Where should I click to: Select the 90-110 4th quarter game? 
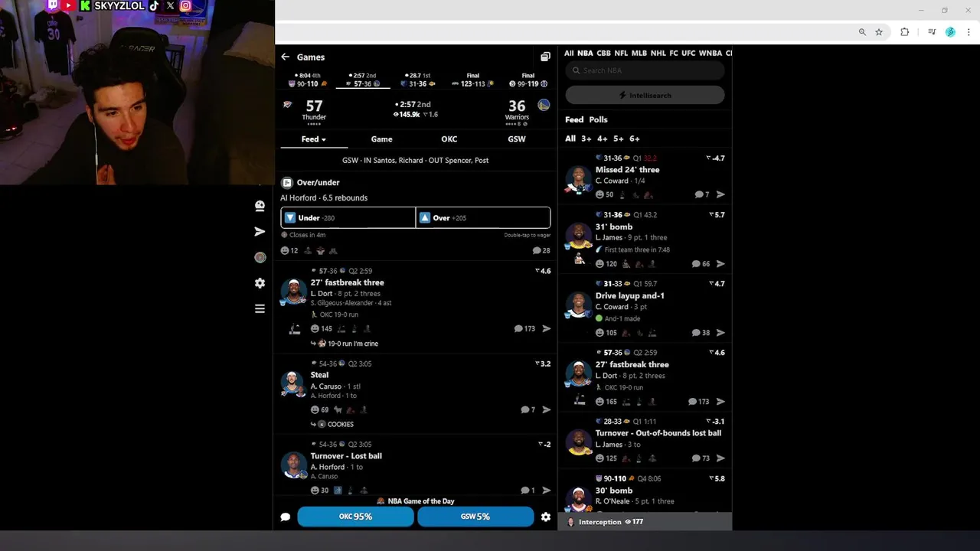coord(308,80)
